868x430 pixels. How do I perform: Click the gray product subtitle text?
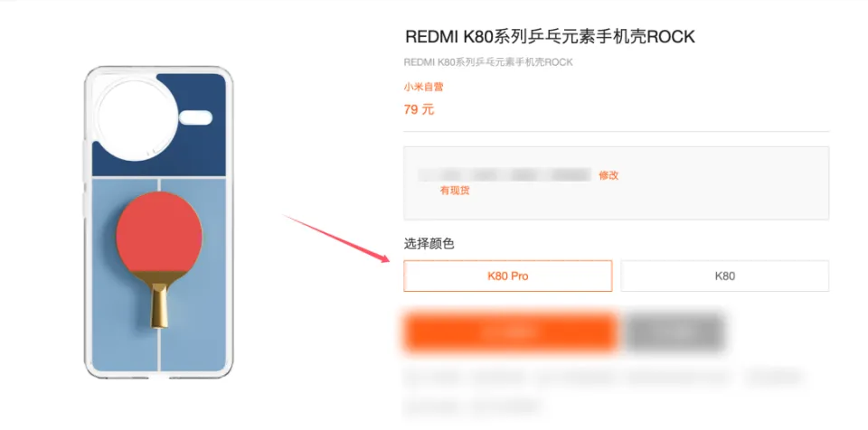[488, 62]
